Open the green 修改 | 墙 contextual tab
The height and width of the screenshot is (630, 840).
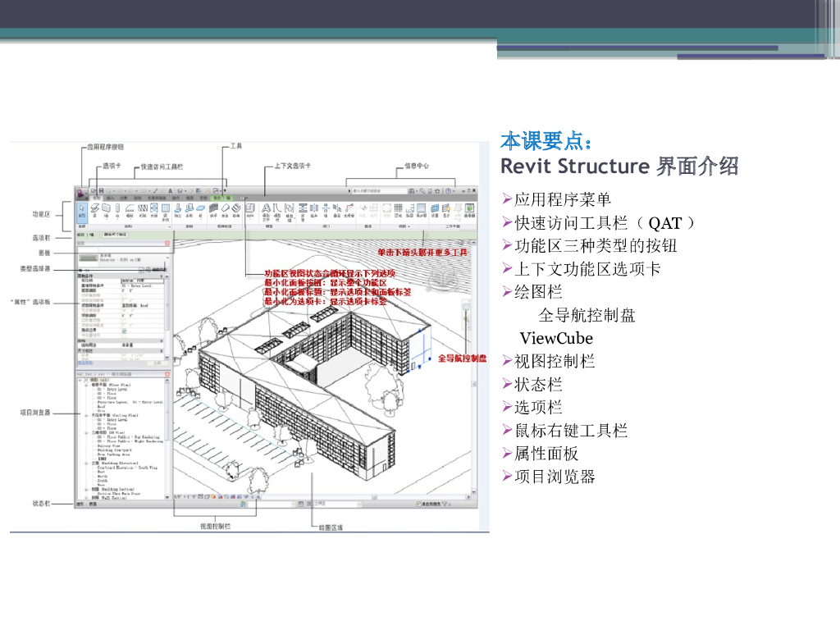click(221, 199)
